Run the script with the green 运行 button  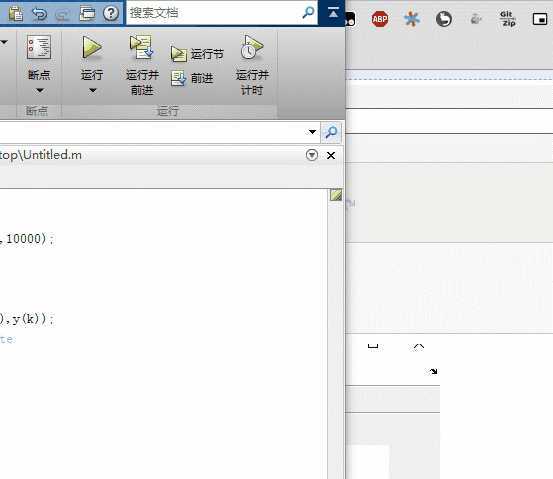92,47
